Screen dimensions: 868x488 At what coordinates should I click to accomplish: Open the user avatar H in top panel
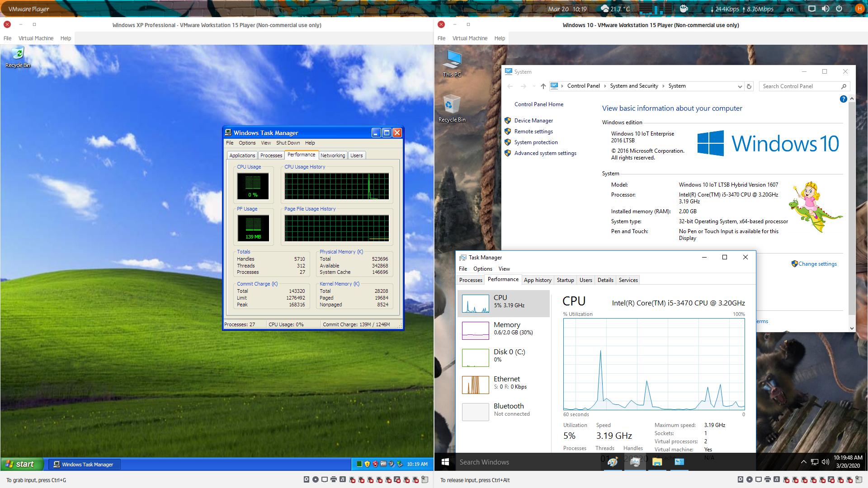(x=859, y=9)
